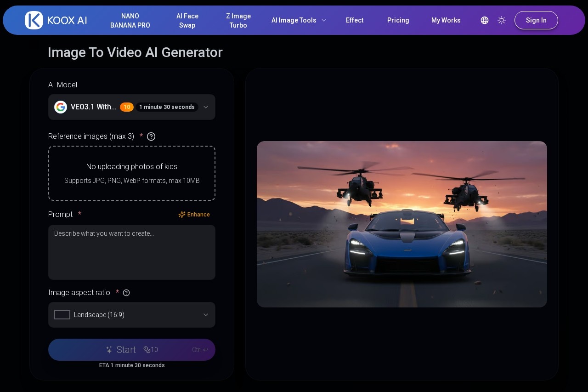Viewport: 588px width, 392px height.
Task: Click inside the prompt description field
Action: click(132, 252)
